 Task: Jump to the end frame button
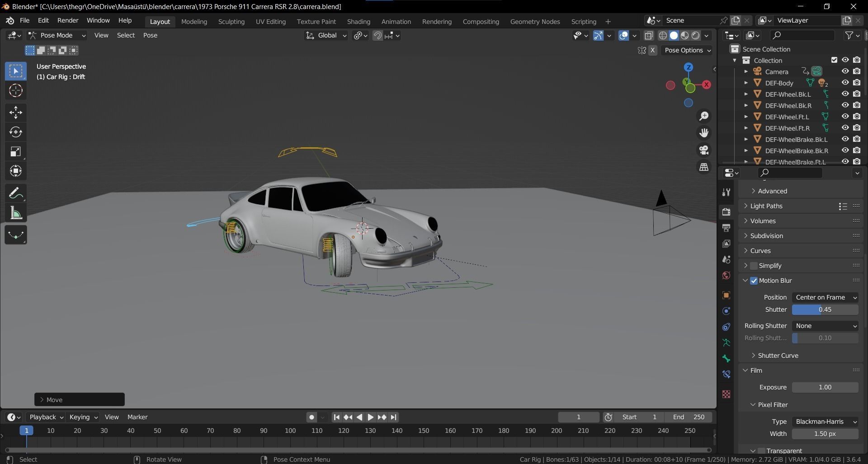tap(393, 417)
